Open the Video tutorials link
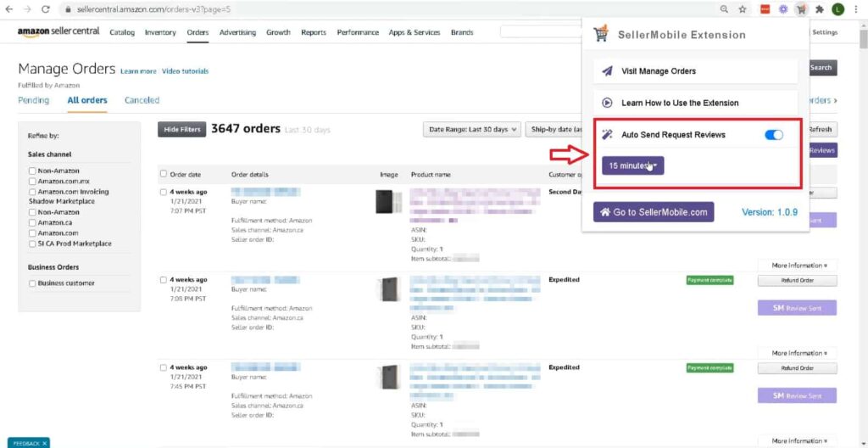This screenshot has width=868, height=448. 186,71
